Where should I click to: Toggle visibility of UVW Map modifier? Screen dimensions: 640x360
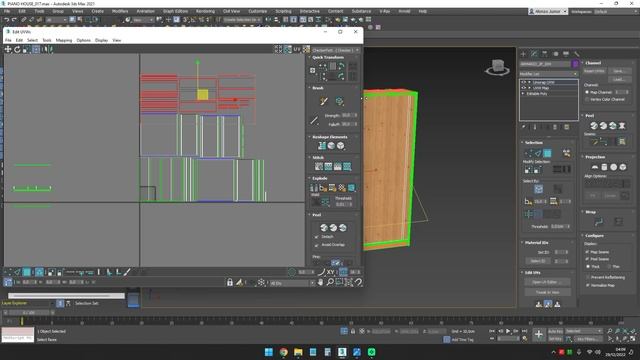(524, 88)
